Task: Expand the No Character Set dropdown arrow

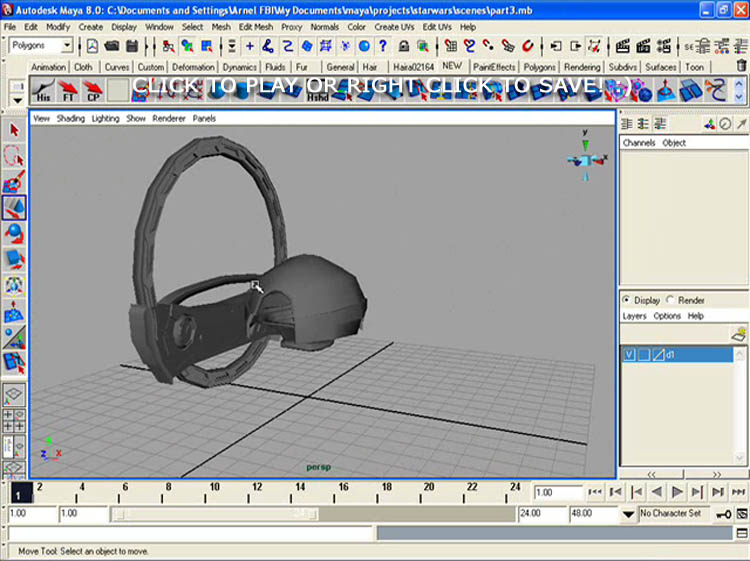Action: click(x=628, y=514)
